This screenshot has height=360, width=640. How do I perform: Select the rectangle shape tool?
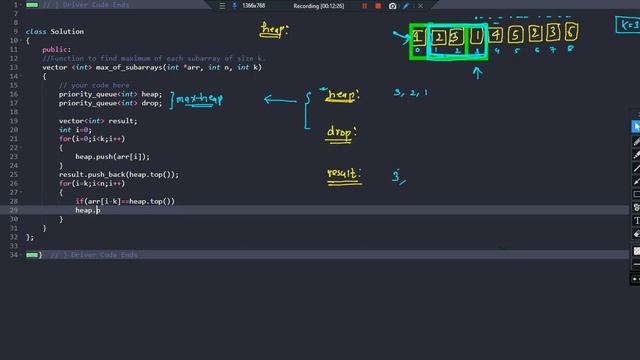(636, 194)
